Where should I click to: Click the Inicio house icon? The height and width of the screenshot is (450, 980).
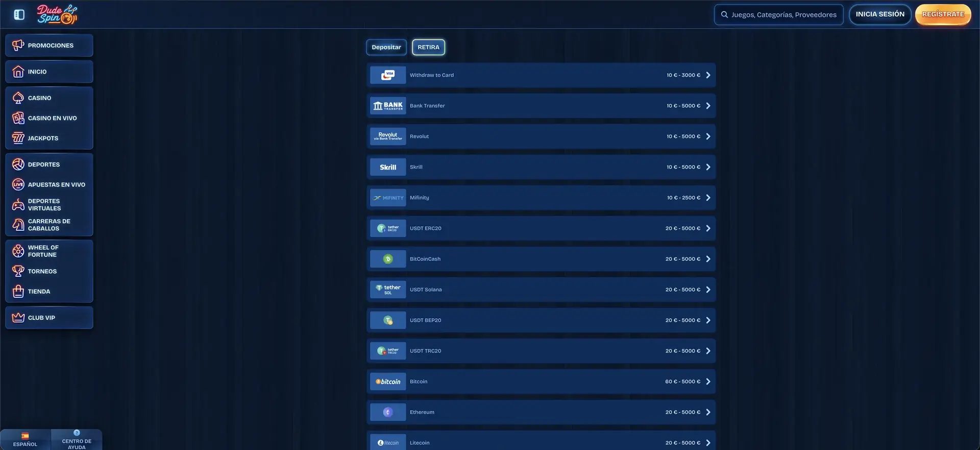pos(18,72)
